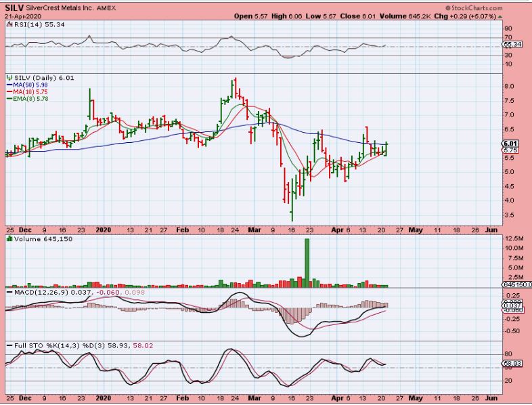Click the 55.34 RSI value tag
The width and height of the screenshot is (532, 405).
coord(511,44)
